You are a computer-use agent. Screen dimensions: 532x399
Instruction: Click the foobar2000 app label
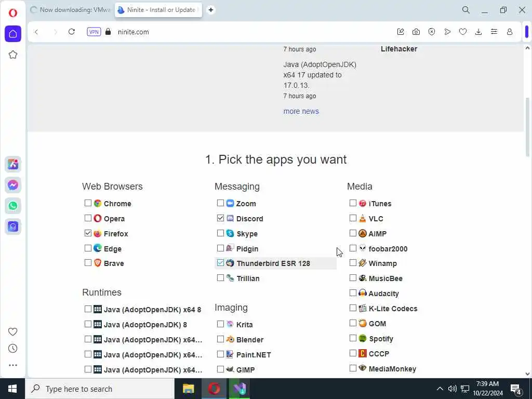pyautogui.click(x=388, y=249)
